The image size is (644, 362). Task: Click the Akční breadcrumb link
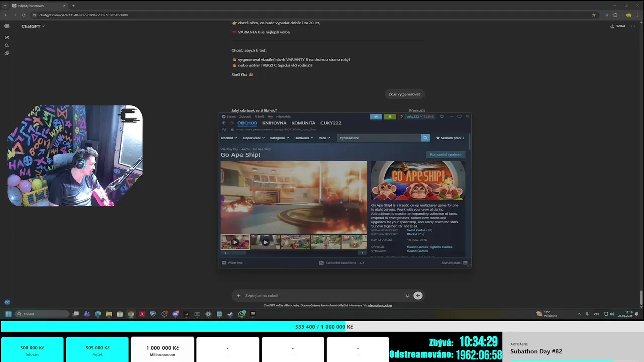(246, 149)
